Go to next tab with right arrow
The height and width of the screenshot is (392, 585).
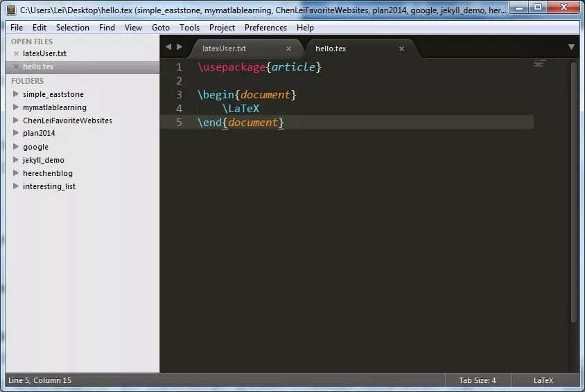coord(180,46)
